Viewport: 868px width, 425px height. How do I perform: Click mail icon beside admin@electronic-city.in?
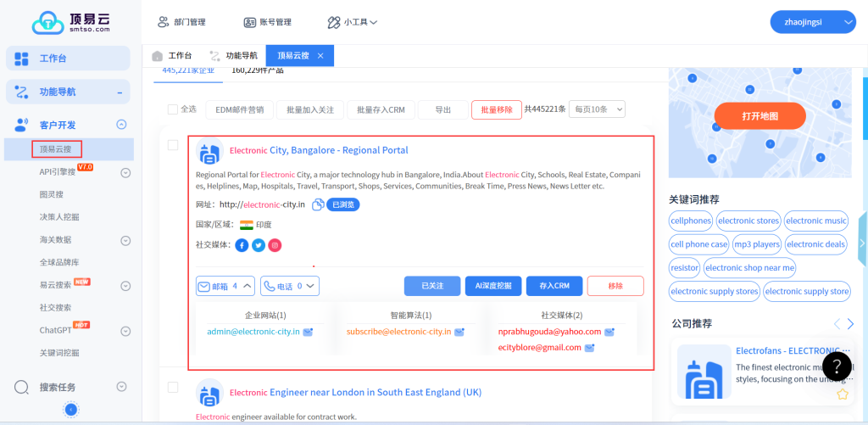[x=309, y=332]
